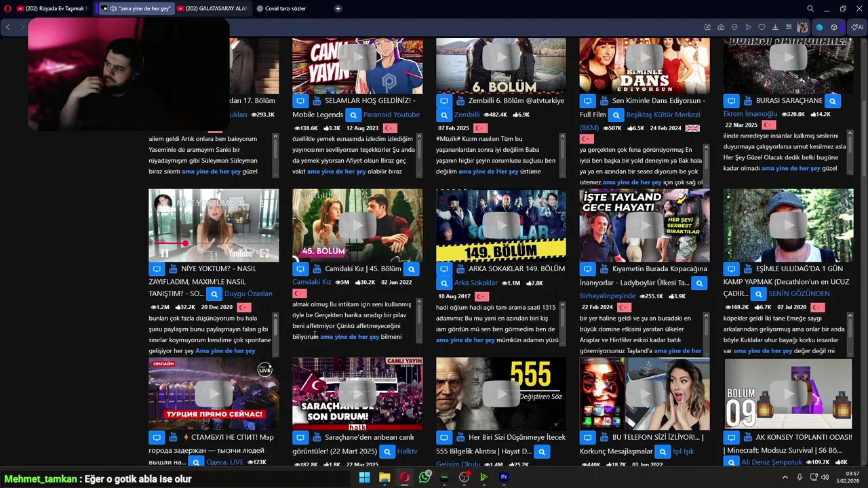This screenshot has height=488, width=868.
Task: Click highlighted phrase in Camdaki Kız transcript
Action: 349,337
